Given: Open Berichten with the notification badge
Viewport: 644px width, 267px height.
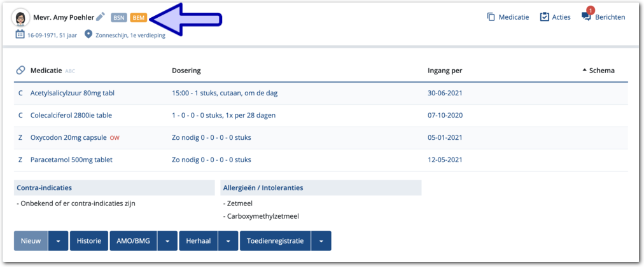Looking at the screenshot, I should 586,17.
